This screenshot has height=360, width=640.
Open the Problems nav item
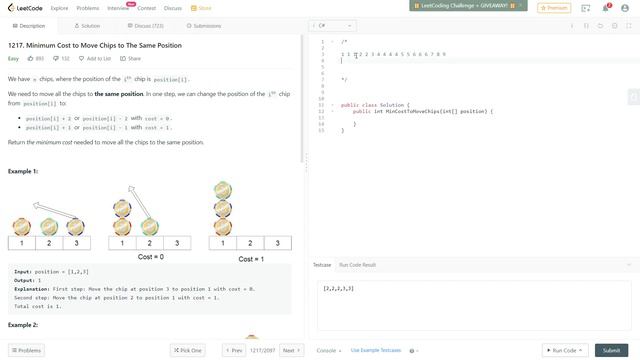(88, 8)
